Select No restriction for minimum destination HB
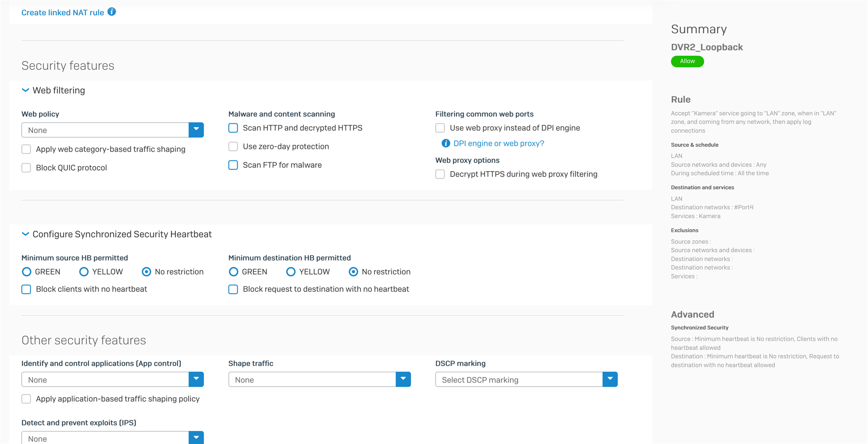 click(353, 271)
